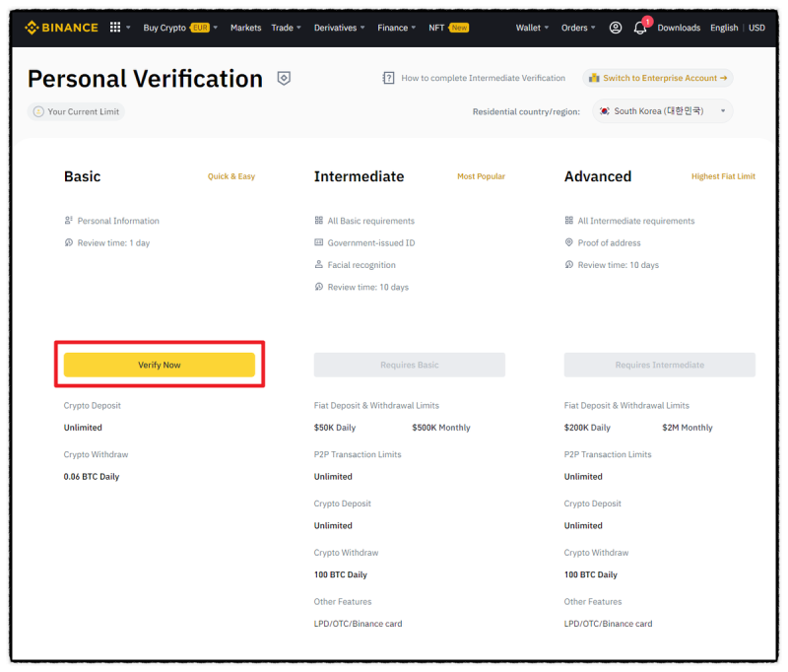Click the $200K Daily value
The height and width of the screenshot is (672, 788).
point(587,428)
